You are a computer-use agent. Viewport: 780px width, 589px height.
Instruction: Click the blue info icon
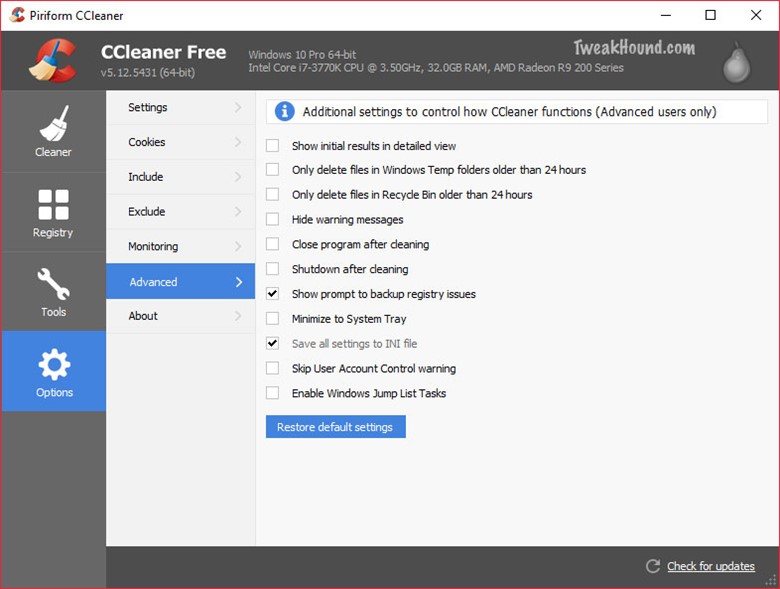(x=285, y=111)
